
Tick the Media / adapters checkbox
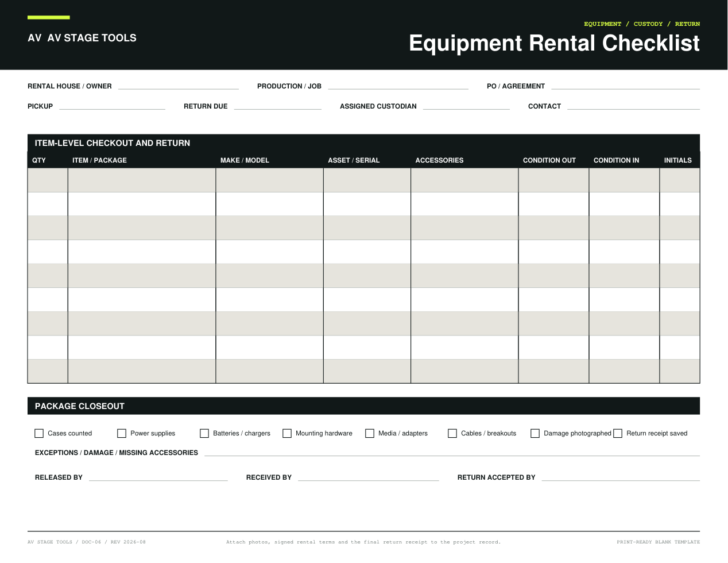(370, 433)
